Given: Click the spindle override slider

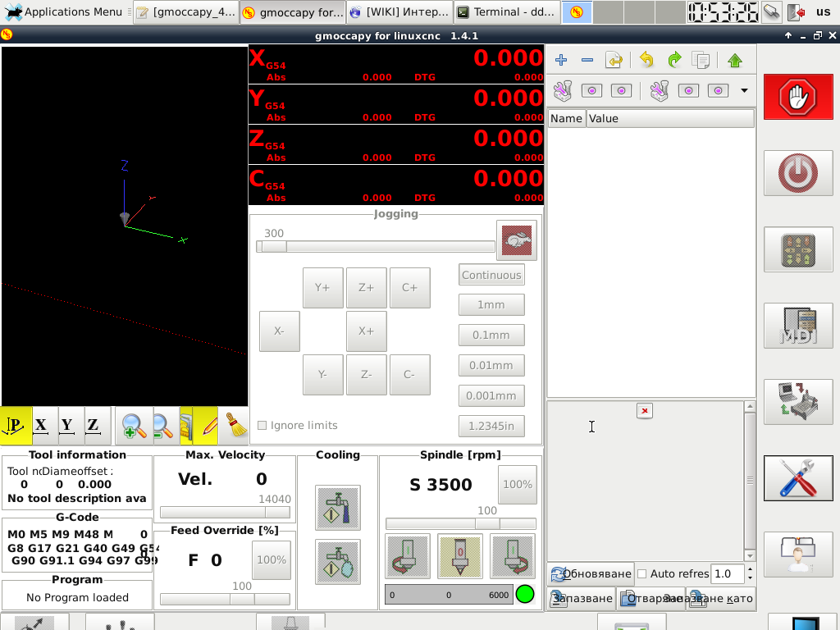Looking at the screenshot, I should click(461, 523).
